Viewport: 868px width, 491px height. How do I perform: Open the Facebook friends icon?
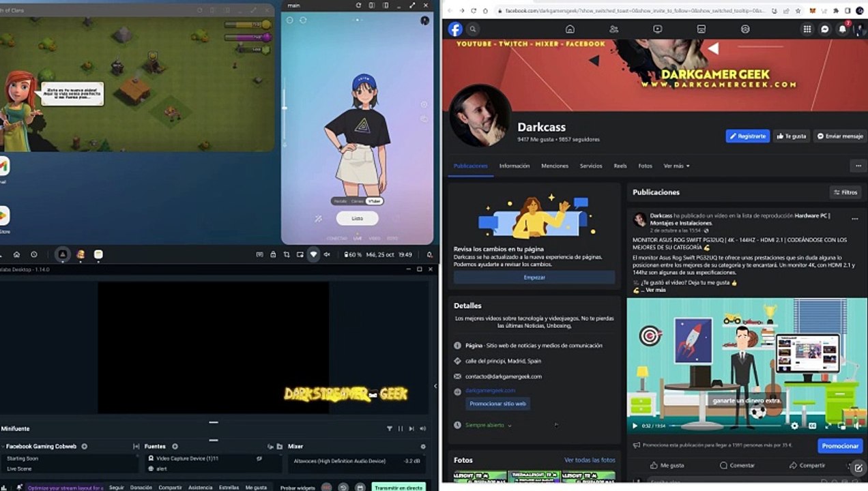(x=613, y=29)
